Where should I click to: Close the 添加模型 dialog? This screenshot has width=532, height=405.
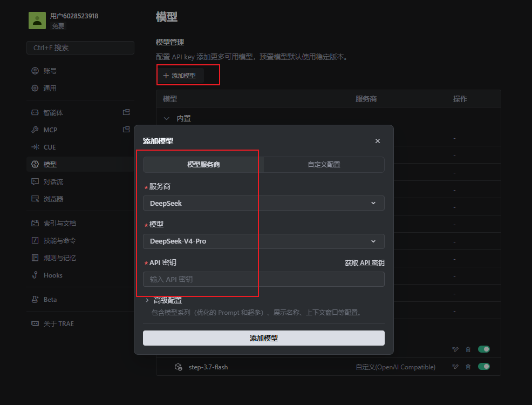tap(378, 141)
